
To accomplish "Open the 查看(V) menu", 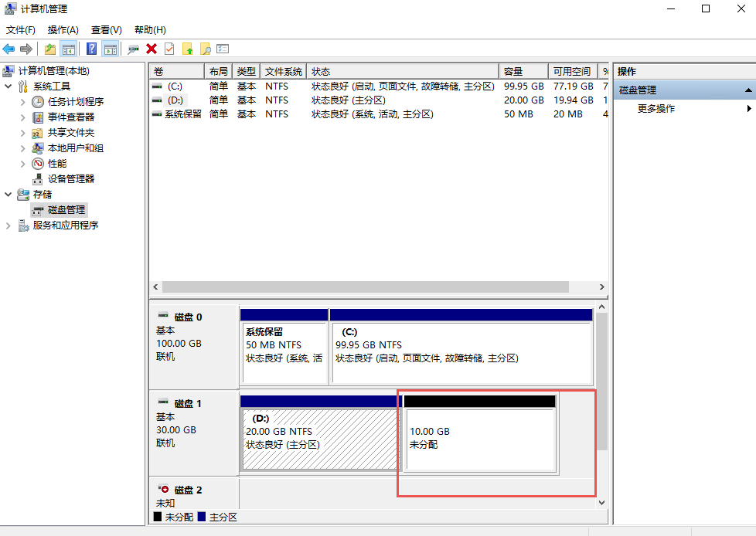I will click(x=106, y=30).
